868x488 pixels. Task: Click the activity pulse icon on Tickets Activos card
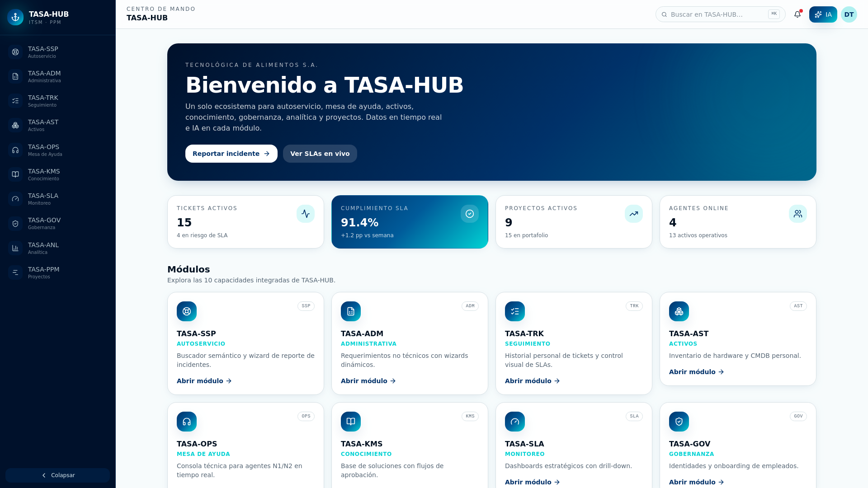coord(306,214)
